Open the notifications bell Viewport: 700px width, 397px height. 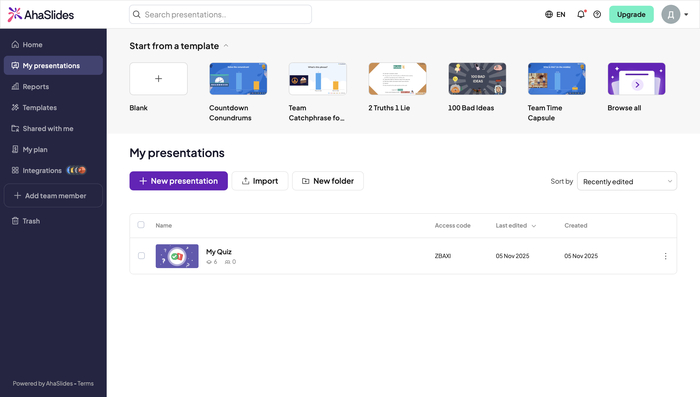(x=581, y=14)
